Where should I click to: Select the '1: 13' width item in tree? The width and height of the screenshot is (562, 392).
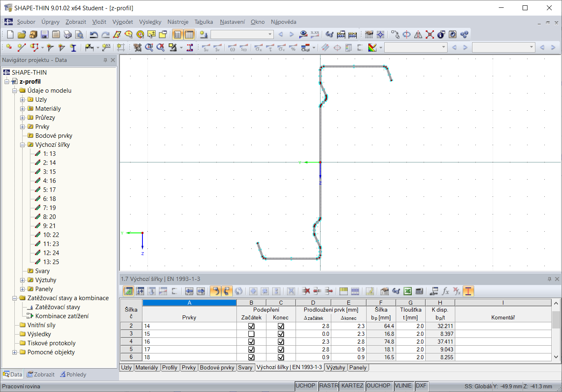click(x=49, y=154)
